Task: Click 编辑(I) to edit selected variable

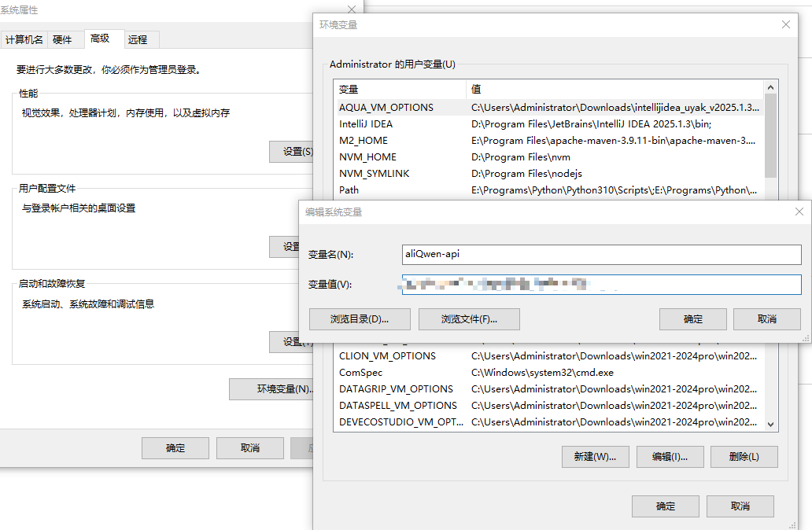Action: pyautogui.click(x=670, y=456)
